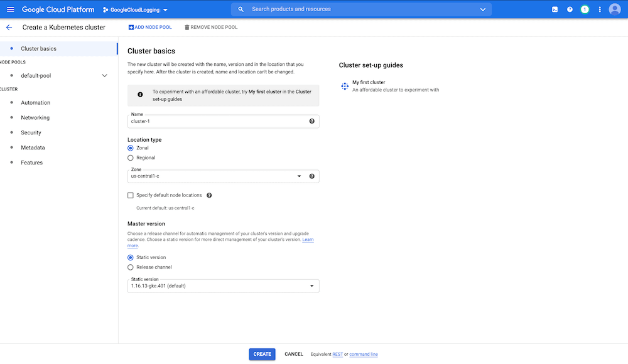Open the Cloud Shell terminal icon

click(x=555, y=9)
